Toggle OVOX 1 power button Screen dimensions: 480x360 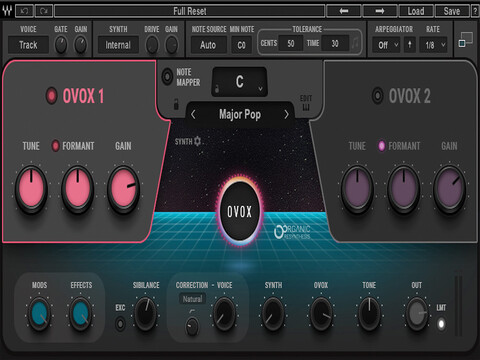click(x=51, y=96)
